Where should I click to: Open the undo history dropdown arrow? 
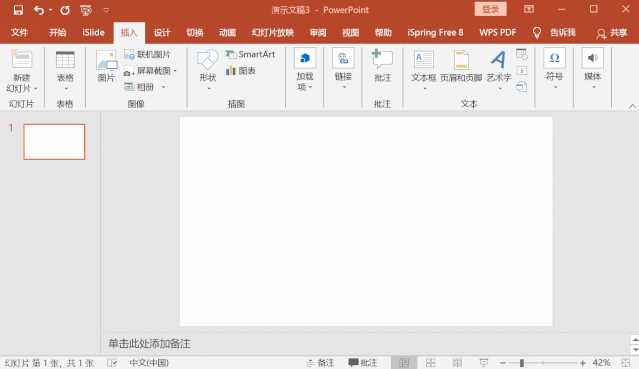pyautogui.click(x=51, y=10)
